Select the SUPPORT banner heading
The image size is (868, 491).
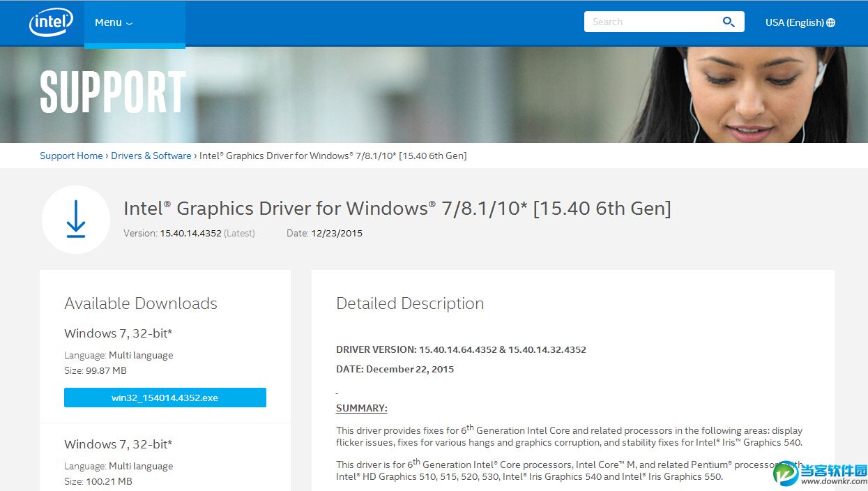point(113,92)
